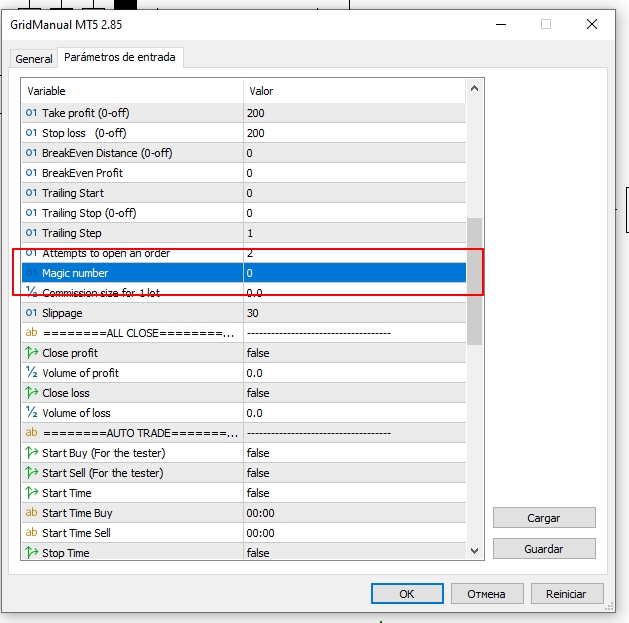Click the boolean icon beside Start Sell (For the tester)
The height and width of the screenshot is (623, 629).
click(x=31, y=473)
